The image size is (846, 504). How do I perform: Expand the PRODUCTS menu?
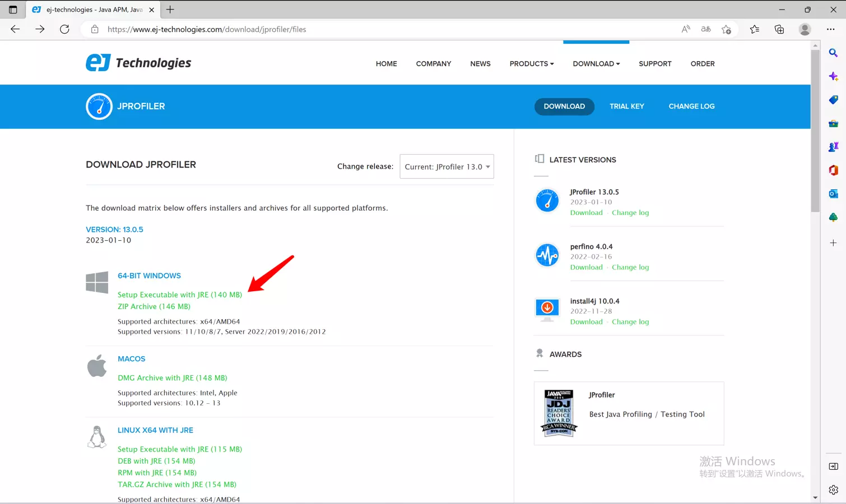(x=531, y=64)
